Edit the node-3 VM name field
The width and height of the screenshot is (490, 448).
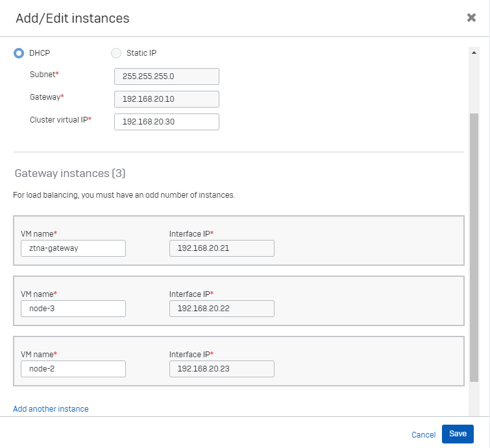(73, 309)
